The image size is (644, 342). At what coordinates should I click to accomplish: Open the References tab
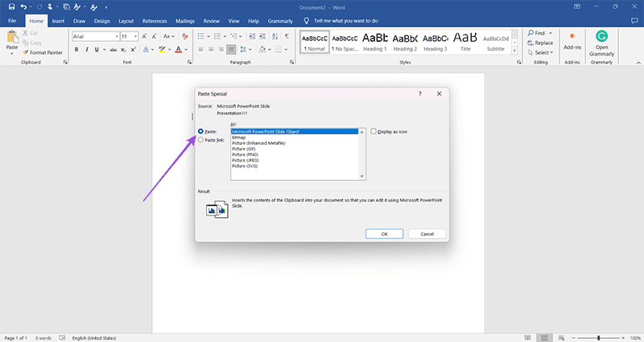[155, 21]
